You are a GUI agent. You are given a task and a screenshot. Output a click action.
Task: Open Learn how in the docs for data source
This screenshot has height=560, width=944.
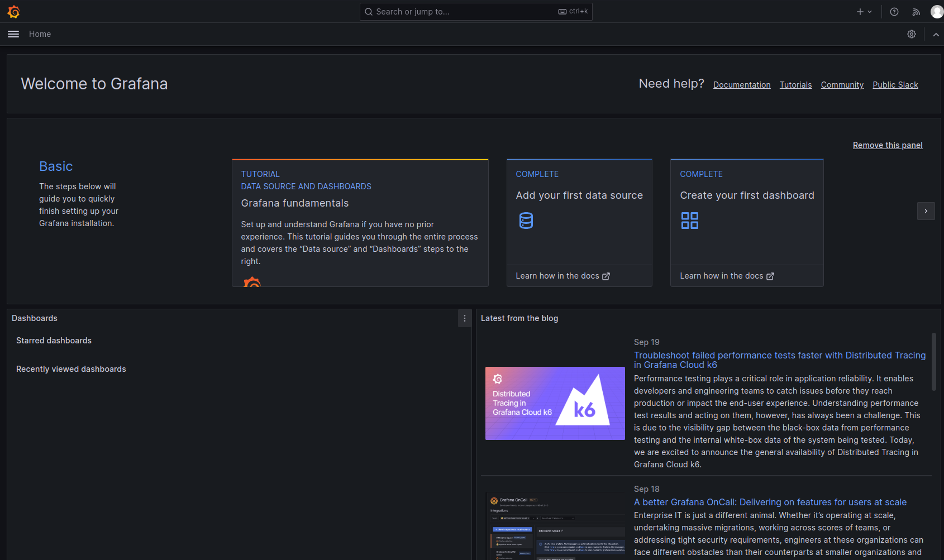tap(562, 276)
